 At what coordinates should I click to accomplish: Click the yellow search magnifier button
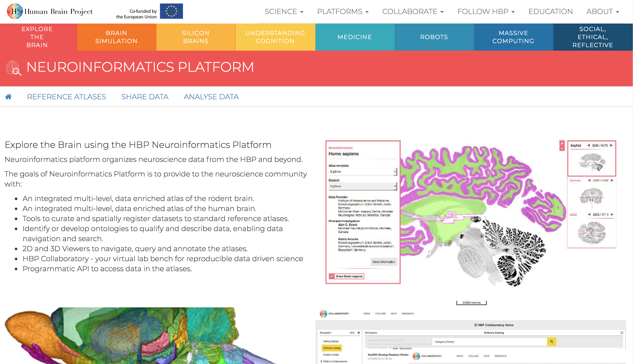pos(551,341)
